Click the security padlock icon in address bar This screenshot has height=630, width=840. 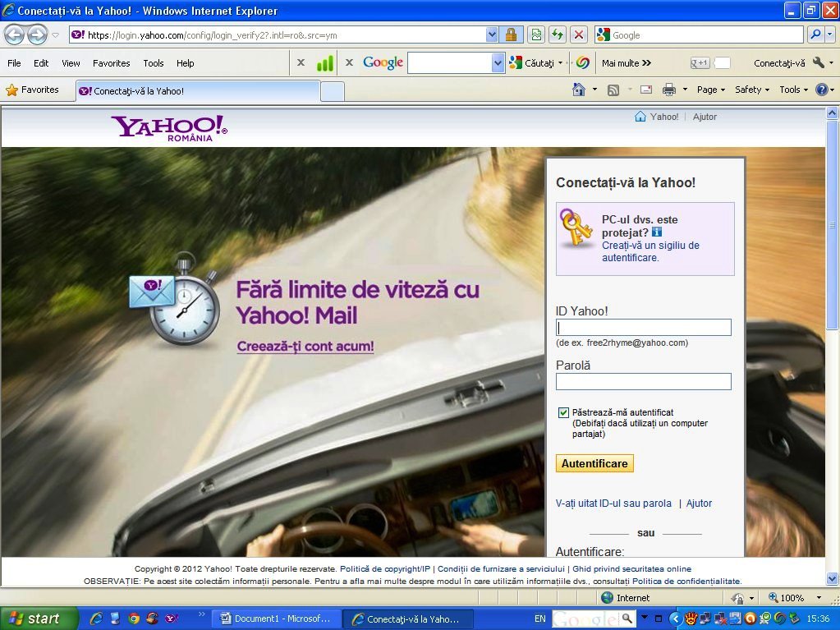click(x=511, y=35)
